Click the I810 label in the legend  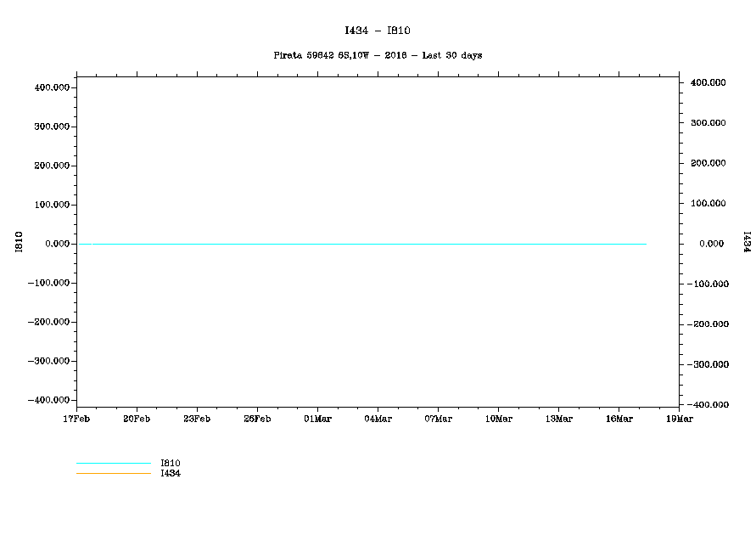point(170,464)
